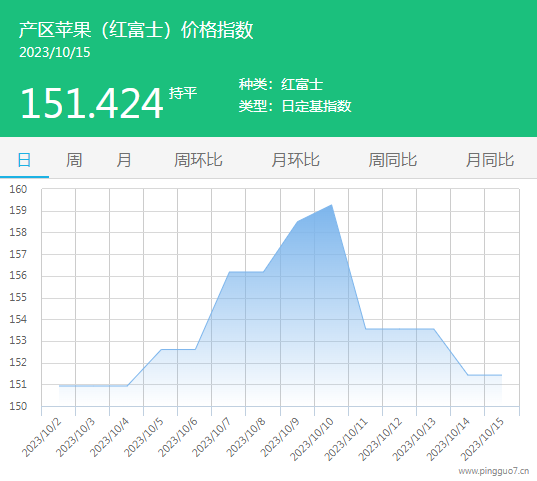Switch to the 月 monthly tab
Viewport: 537px width, 481px height.
[124, 160]
